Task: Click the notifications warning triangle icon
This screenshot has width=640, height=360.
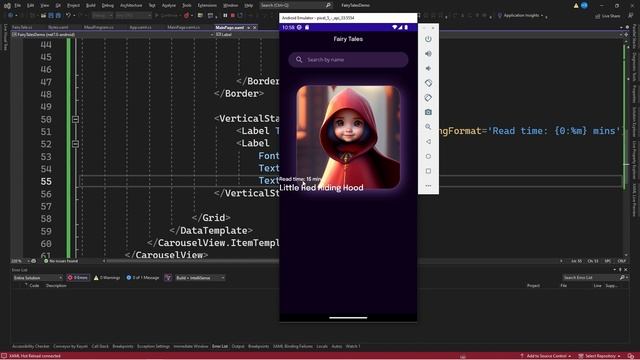Action: click(x=576, y=5)
